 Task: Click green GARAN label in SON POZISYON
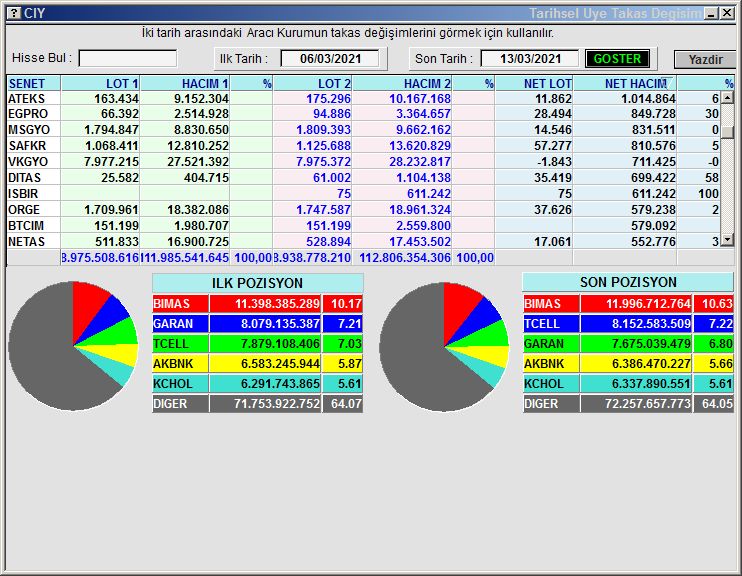pyautogui.click(x=551, y=344)
